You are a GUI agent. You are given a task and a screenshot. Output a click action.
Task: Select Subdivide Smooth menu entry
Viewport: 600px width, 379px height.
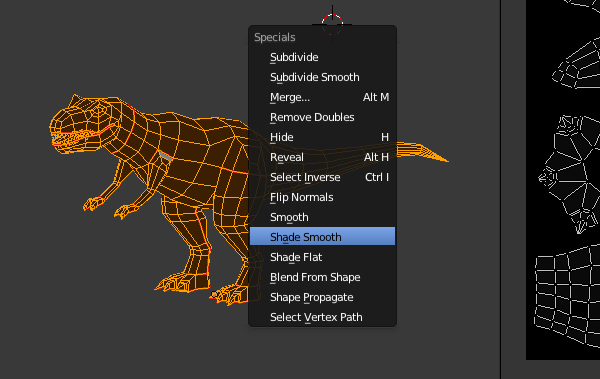tap(322, 77)
